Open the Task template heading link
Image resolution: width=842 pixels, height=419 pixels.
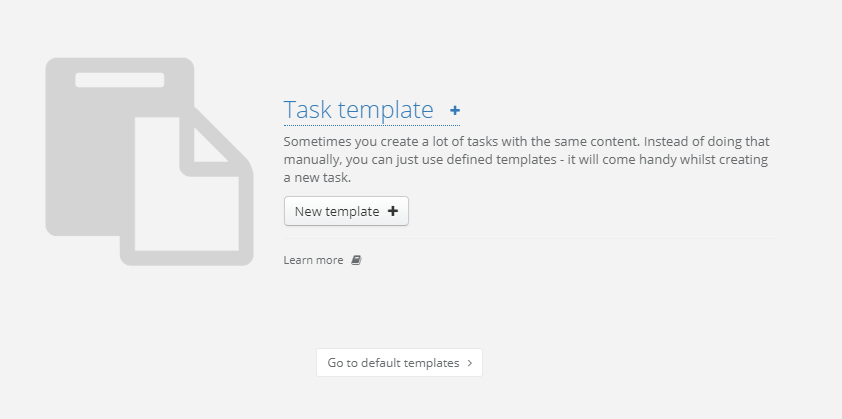click(358, 110)
